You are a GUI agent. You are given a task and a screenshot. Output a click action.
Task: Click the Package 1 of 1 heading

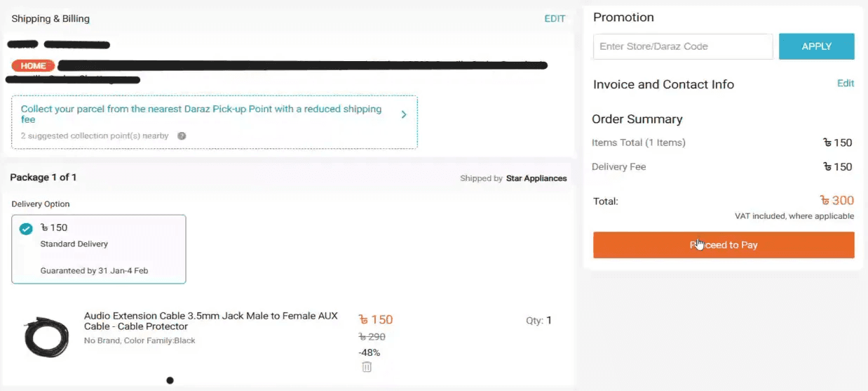pyautogui.click(x=43, y=178)
